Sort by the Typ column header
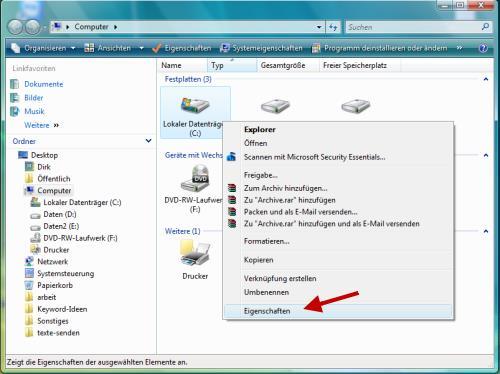Viewport: 500px width, 374px height. point(232,65)
